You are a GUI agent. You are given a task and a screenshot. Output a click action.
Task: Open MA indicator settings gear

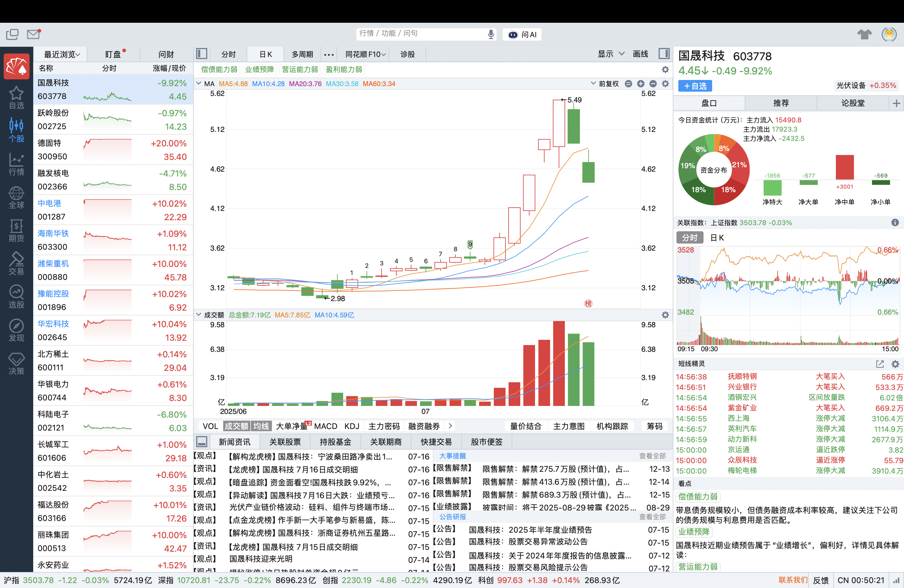(665, 84)
